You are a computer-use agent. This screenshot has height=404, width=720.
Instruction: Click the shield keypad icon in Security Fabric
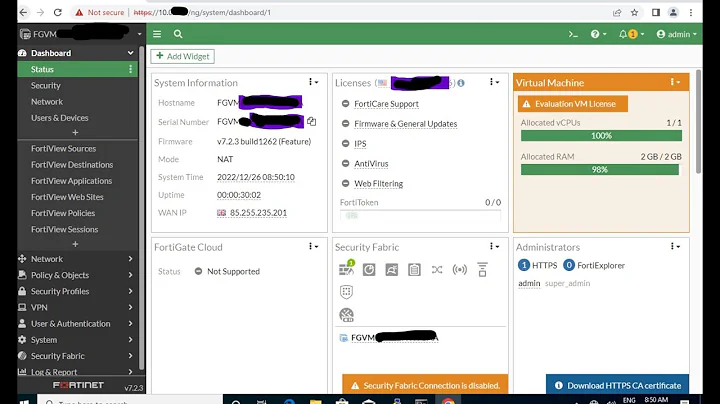347,292
